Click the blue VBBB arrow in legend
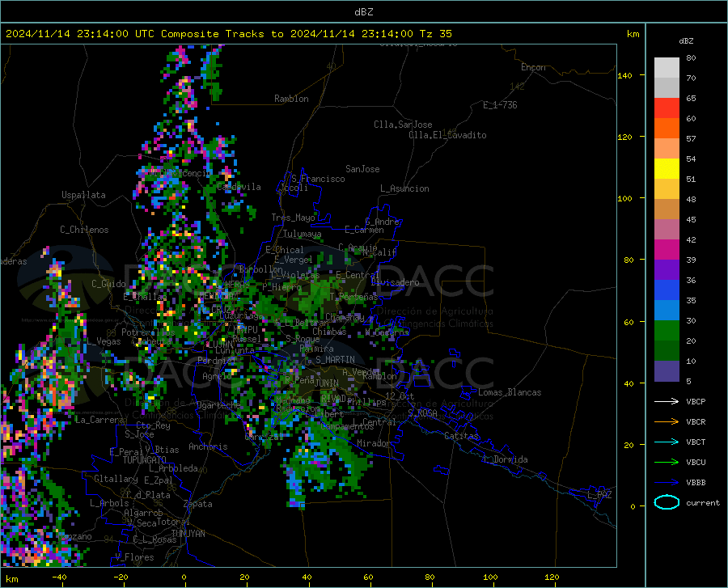Image resolution: width=728 pixels, height=588 pixels. coord(667,483)
